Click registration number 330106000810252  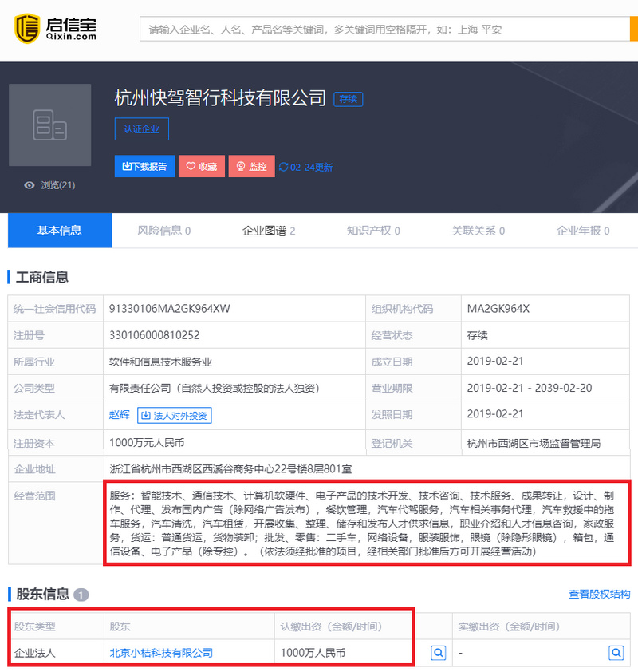[155, 335]
